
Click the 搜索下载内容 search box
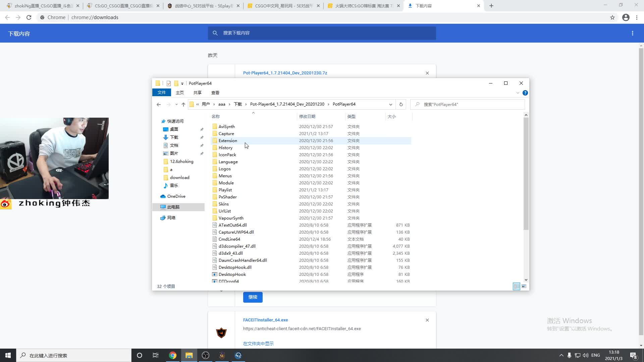[x=322, y=33]
